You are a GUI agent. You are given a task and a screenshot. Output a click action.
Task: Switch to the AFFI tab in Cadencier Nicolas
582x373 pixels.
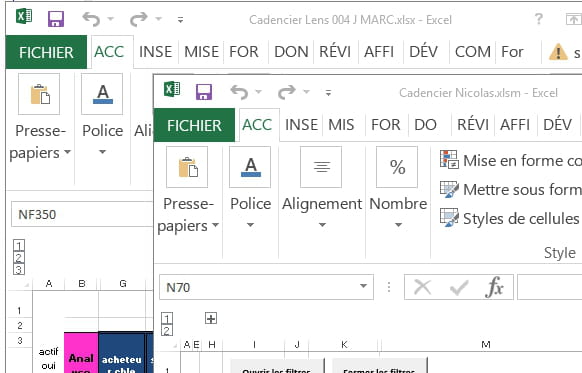pyautogui.click(x=515, y=125)
